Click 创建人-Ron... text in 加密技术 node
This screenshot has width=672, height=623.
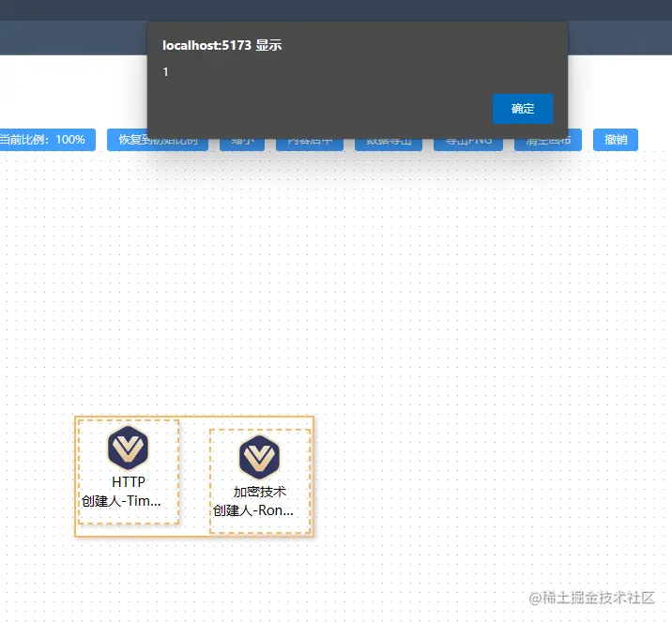coord(253,510)
